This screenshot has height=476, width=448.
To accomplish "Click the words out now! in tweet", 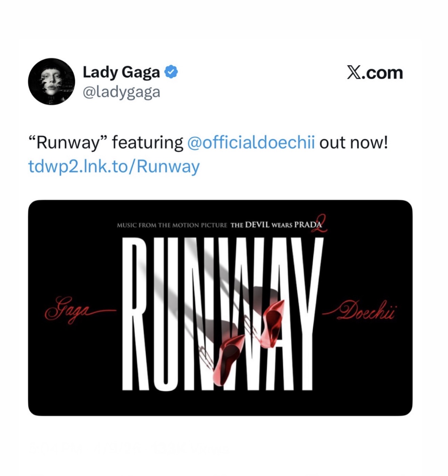I will pyautogui.click(x=353, y=142).
